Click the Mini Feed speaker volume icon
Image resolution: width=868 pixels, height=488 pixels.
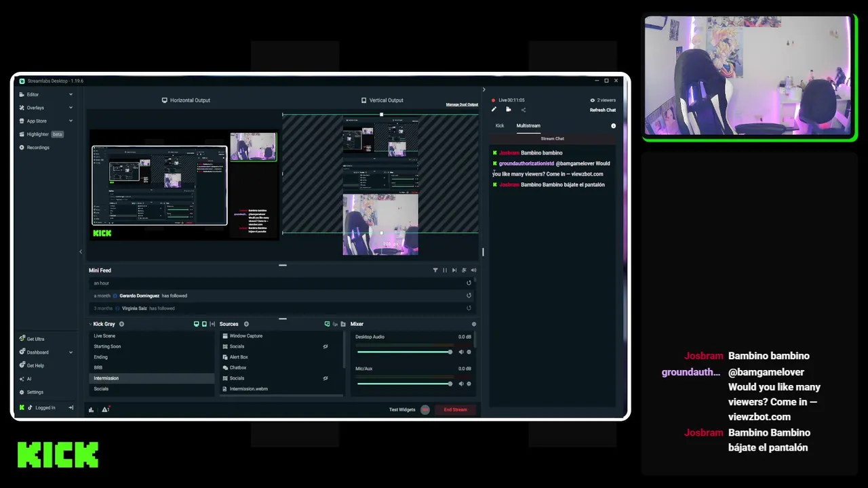473,270
